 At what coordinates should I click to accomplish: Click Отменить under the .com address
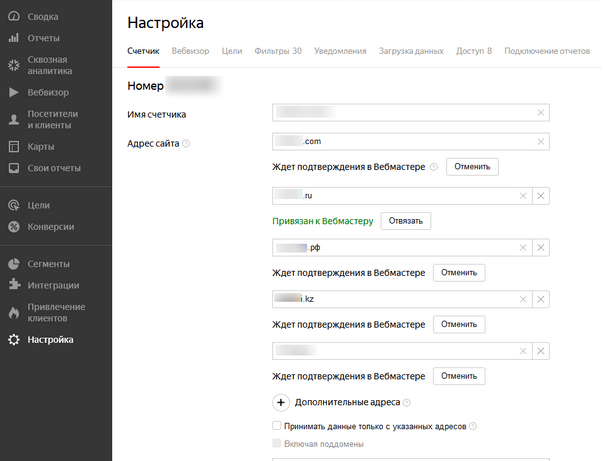(472, 167)
